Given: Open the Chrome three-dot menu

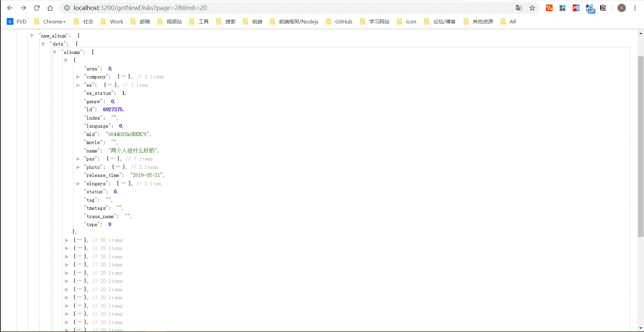Looking at the screenshot, I should (x=635, y=8).
